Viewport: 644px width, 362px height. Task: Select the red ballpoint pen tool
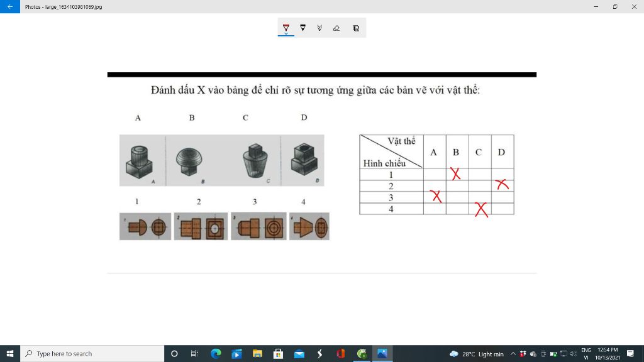(x=286, y=27)
